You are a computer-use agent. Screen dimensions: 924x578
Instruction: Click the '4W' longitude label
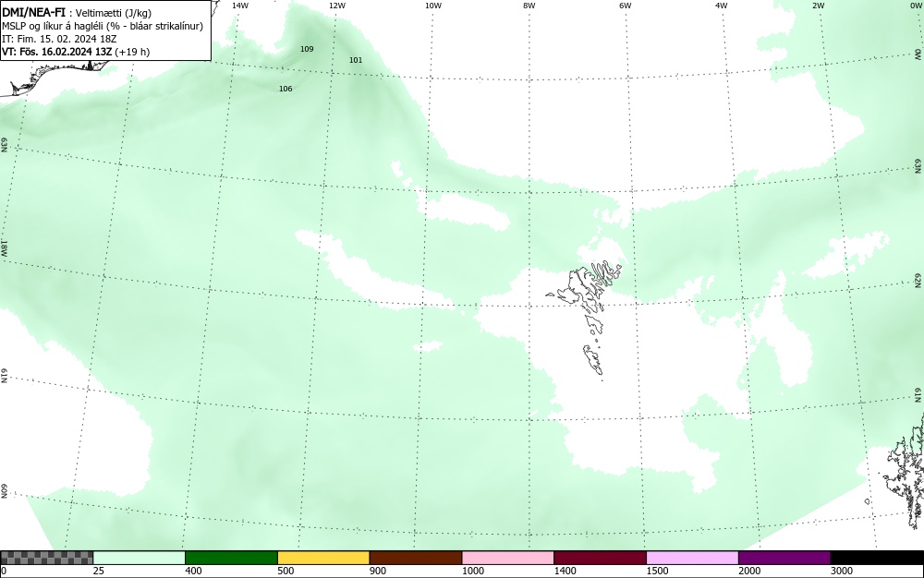722,6
